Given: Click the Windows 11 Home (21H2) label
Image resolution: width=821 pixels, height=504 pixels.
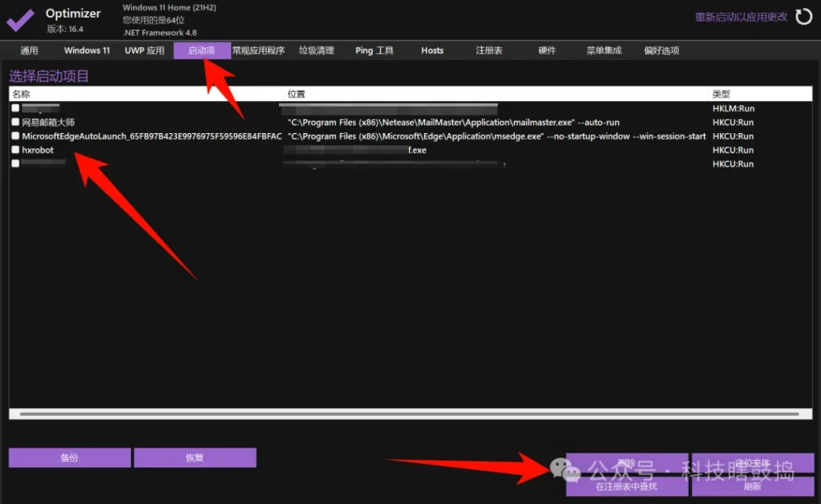Looking at the screenshot, I should 169,7.
